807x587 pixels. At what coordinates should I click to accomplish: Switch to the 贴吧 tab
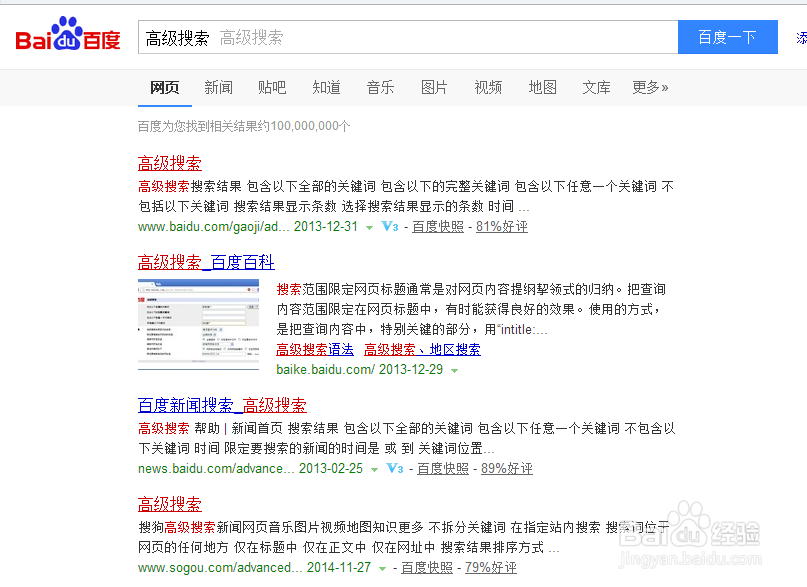(x=272, y=87)
